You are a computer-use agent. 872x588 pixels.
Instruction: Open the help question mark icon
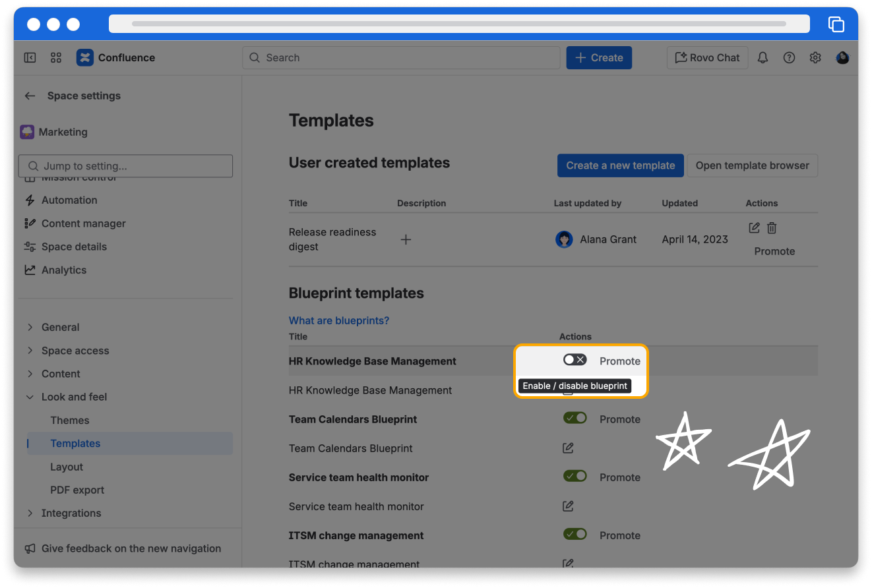tap(789, 58)
